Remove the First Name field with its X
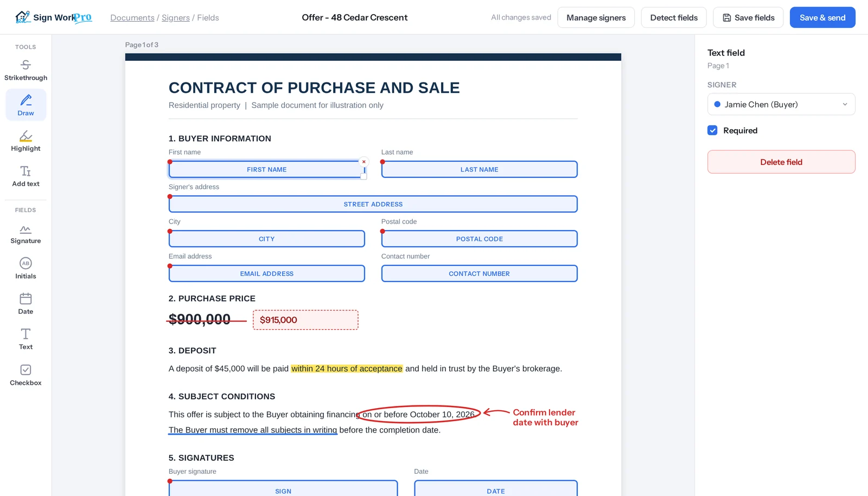This screenshot has height=496, width=868. coord(364,162)
